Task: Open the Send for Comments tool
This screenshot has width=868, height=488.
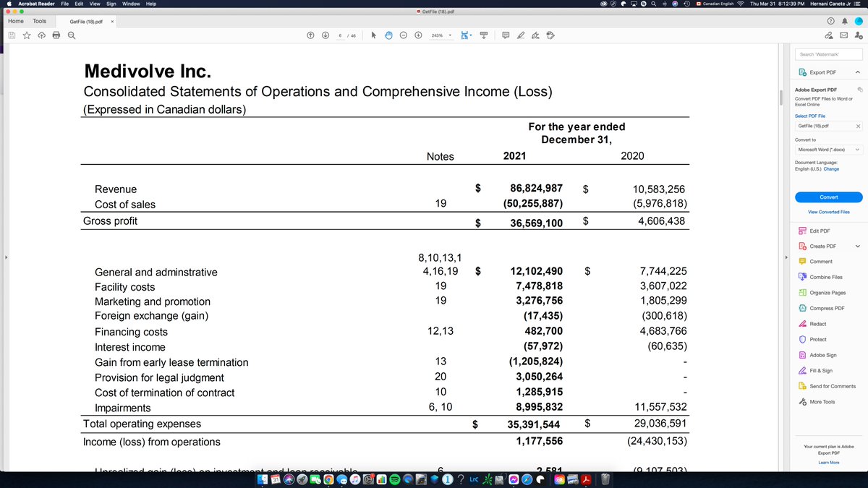Action: pos(832,386)
